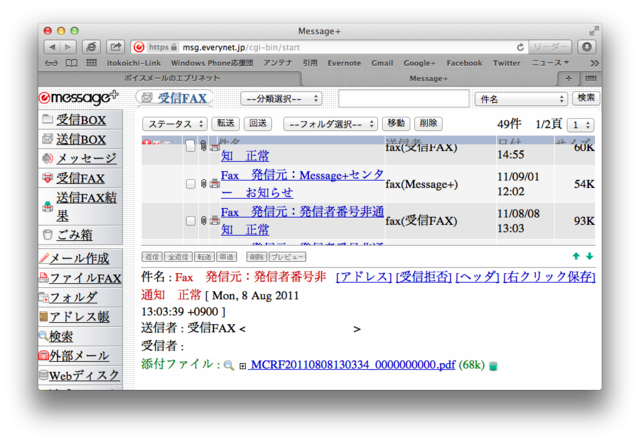Open メッセージ in the sidebar

pyautogui.click(x=86, y=158)
